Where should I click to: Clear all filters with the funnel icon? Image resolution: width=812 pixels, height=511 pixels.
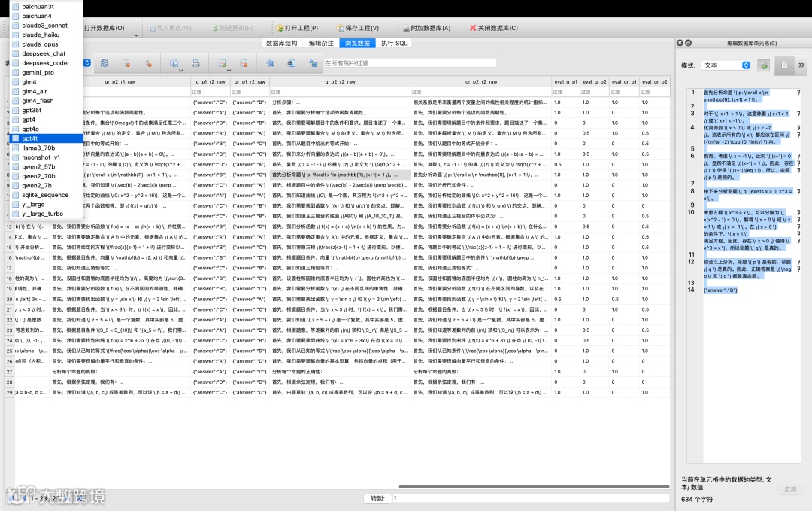126,63
